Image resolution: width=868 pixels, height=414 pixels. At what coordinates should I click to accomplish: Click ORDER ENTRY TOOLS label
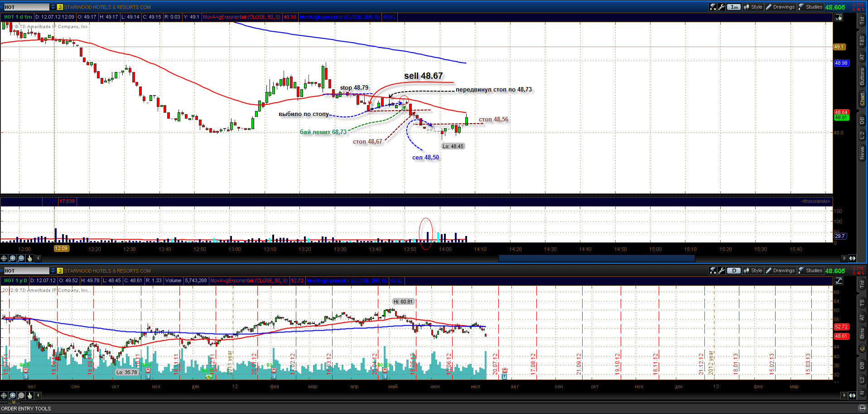[26, 409]
